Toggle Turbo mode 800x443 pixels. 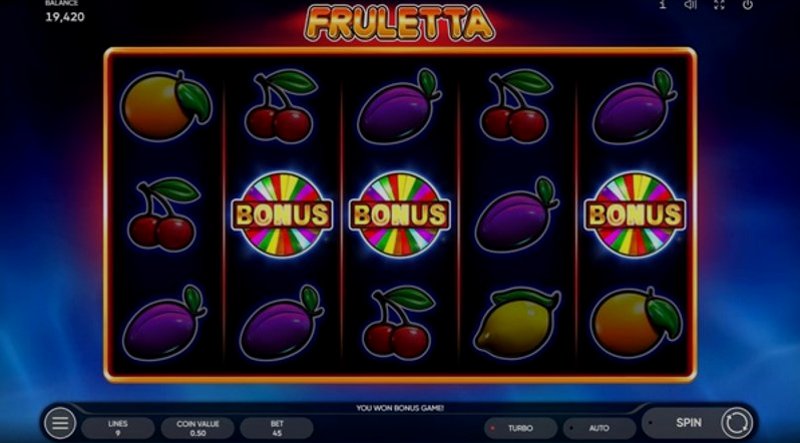(x=520, y=428)
